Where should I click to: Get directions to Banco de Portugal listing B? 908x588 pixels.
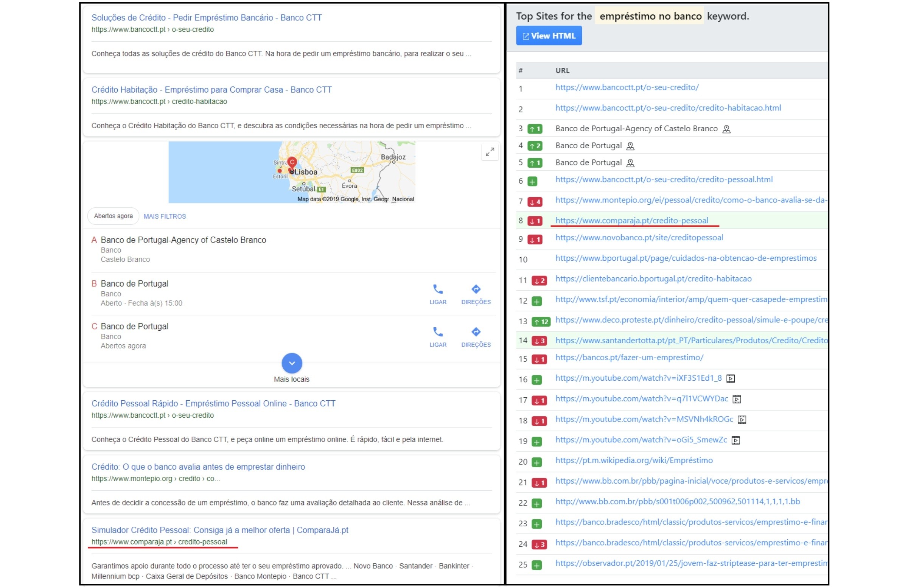tap(476, 294)
